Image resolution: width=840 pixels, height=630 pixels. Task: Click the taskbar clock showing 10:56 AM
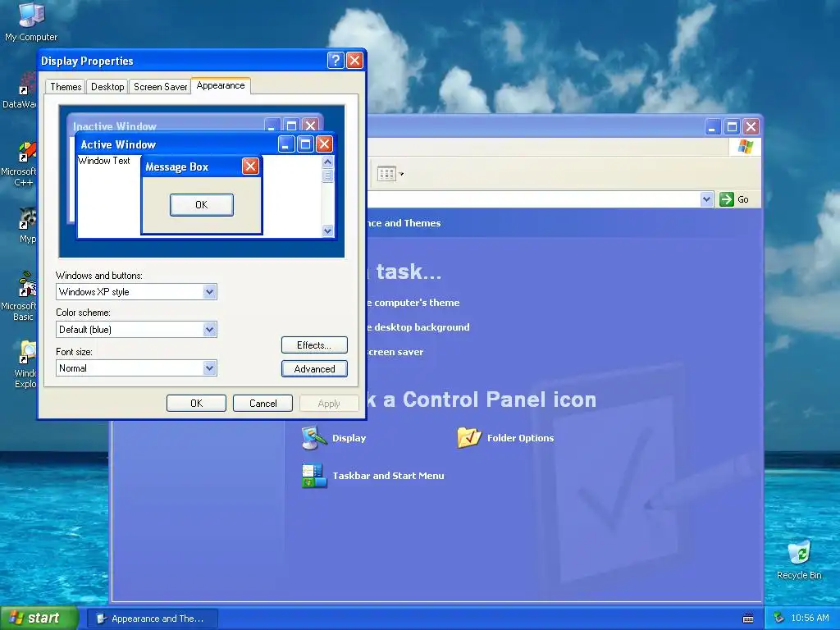coord(810,619)
